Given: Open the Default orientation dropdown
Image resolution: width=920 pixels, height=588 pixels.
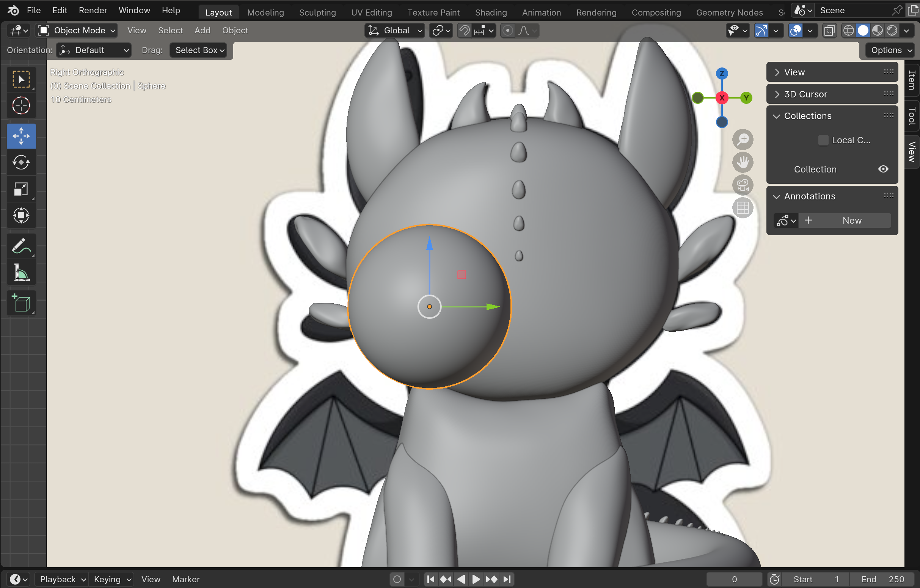Looking at the screenshot, I should tap(94, 50).
